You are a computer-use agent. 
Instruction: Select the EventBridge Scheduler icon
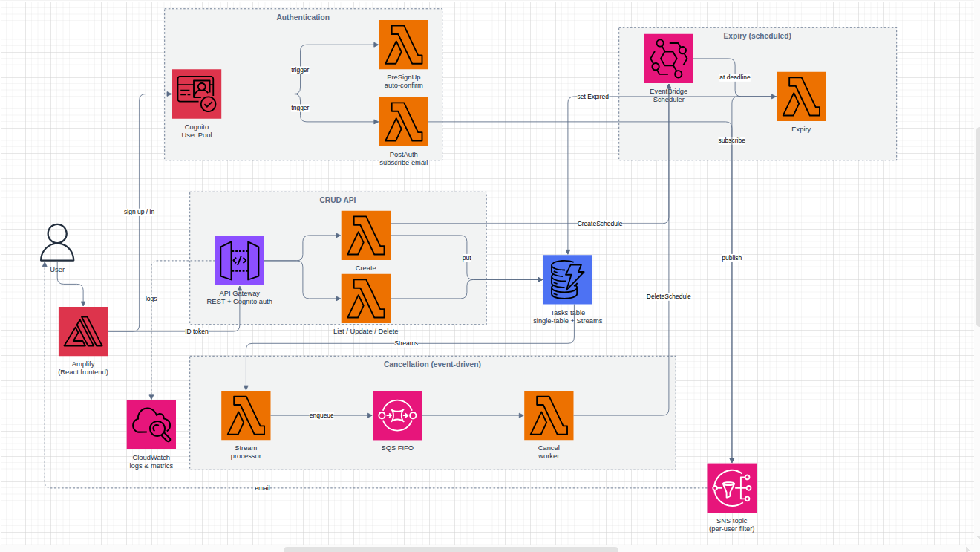point(669,59)
